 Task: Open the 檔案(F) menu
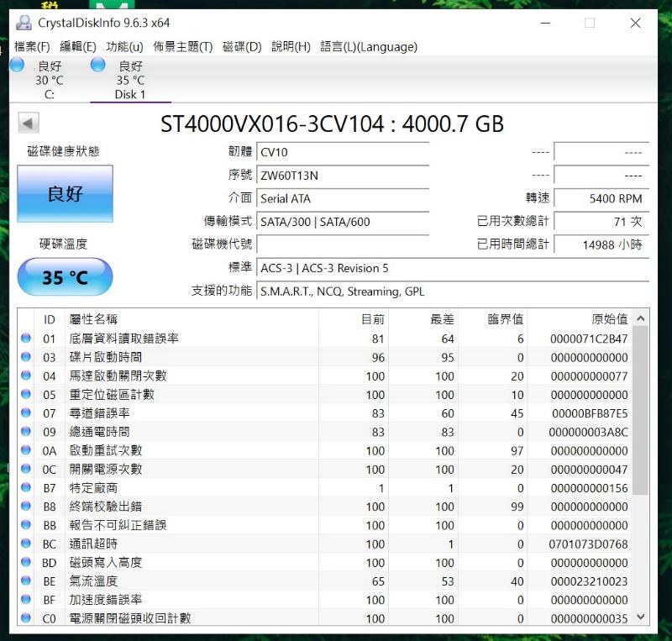32,47
